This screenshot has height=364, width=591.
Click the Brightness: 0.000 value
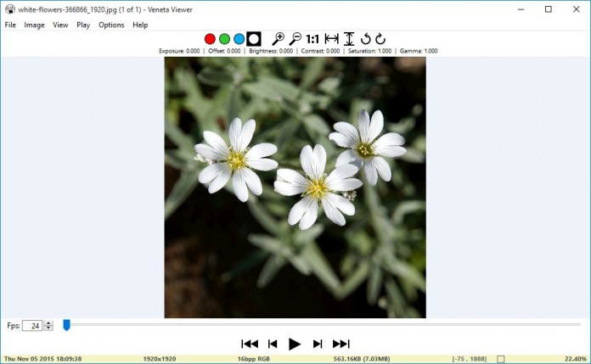[271, 51]
